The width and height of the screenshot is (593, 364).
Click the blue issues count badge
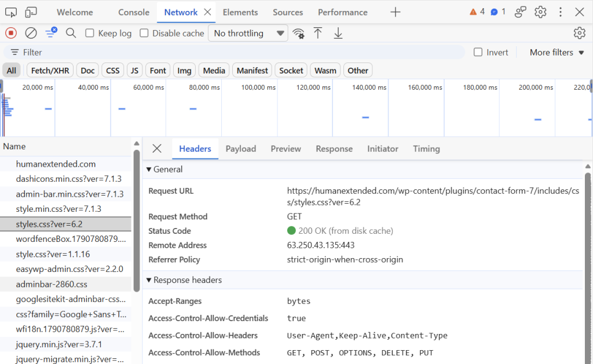[x=497, y=12]
